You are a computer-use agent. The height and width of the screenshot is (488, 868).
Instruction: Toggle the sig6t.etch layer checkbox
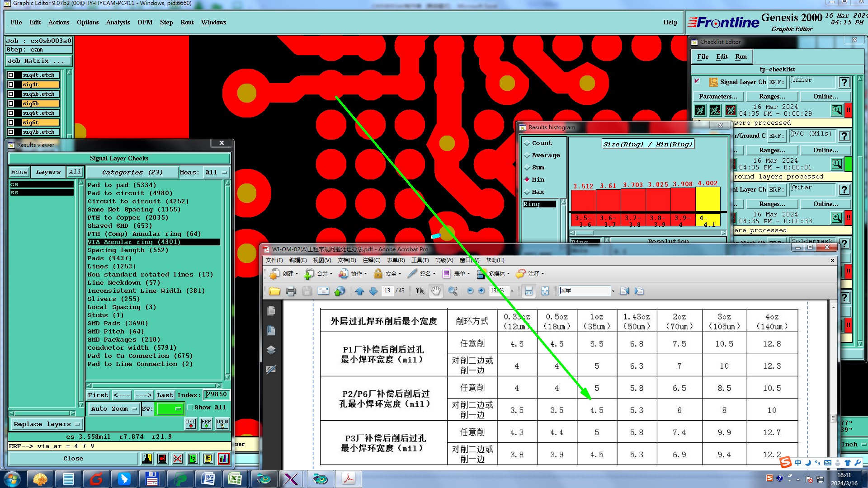(x=11, y=113)
